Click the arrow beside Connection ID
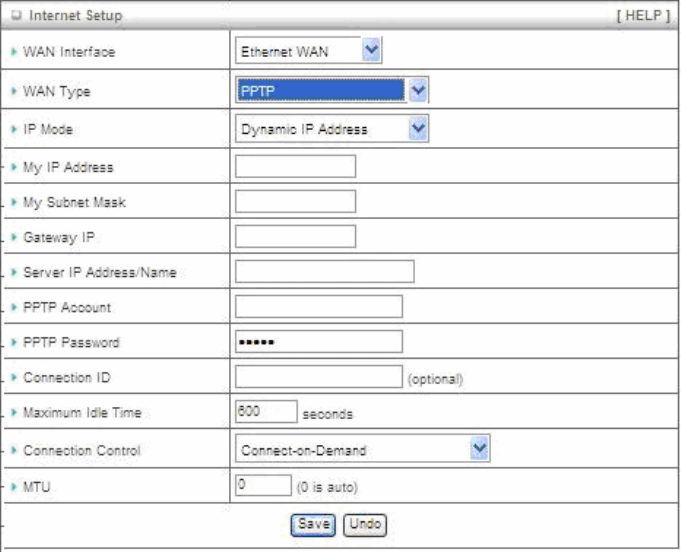The height and width of the screenshot is (552, 681). (x=14, y=377)
